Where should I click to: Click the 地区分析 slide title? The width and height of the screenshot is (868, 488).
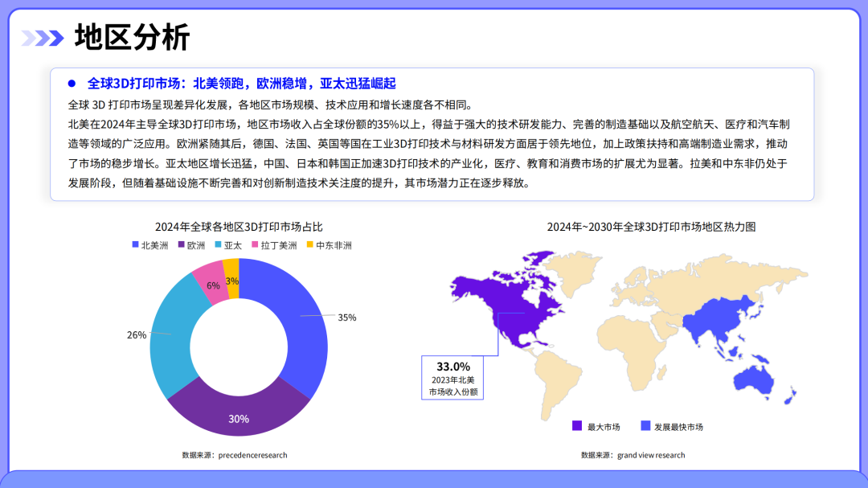[x=132, y=38]
